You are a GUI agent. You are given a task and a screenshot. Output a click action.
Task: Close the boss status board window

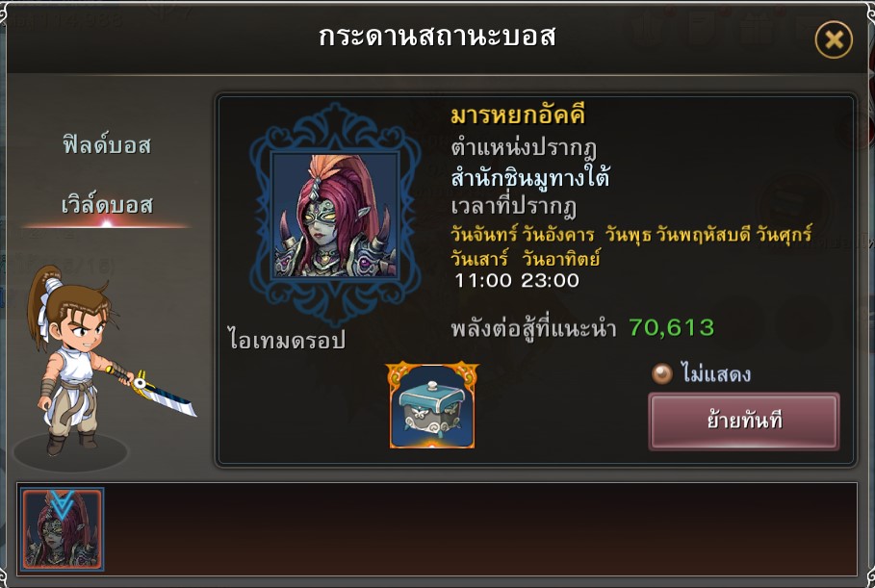[x=834, y=39]
